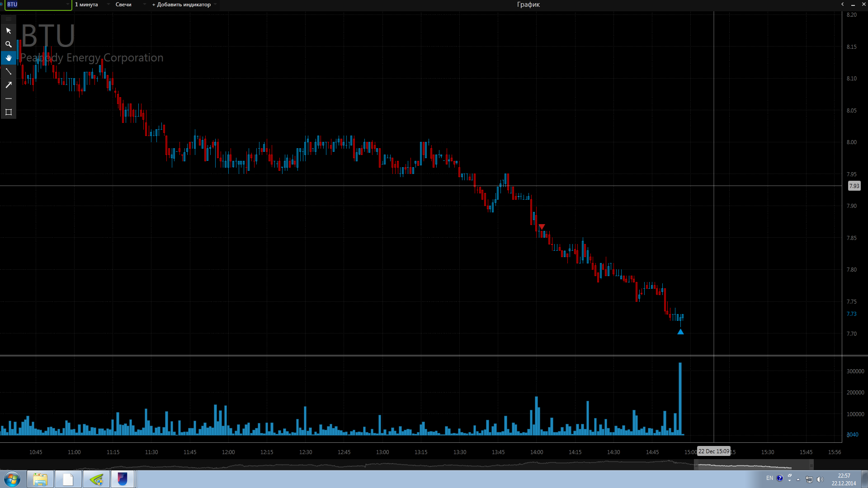Grab the navigator range right handle
Screen dimensions: 868x488
(811, 465)
